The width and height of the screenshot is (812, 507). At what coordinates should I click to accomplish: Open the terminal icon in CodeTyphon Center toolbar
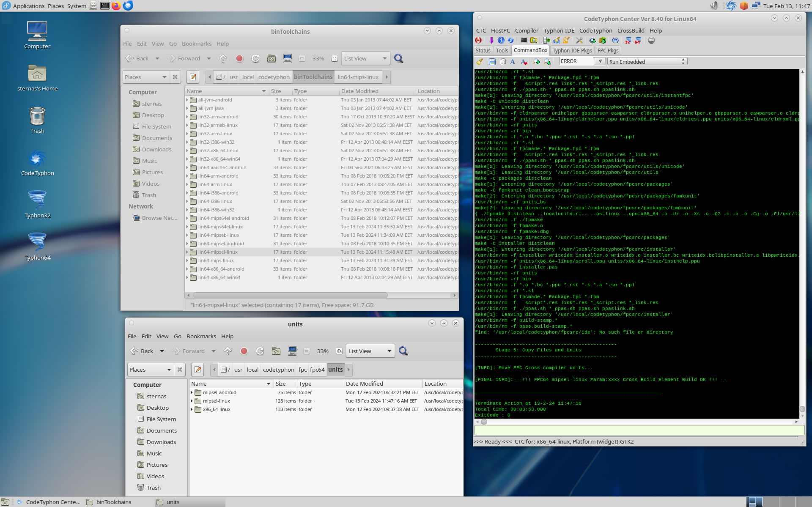(524, 41)
